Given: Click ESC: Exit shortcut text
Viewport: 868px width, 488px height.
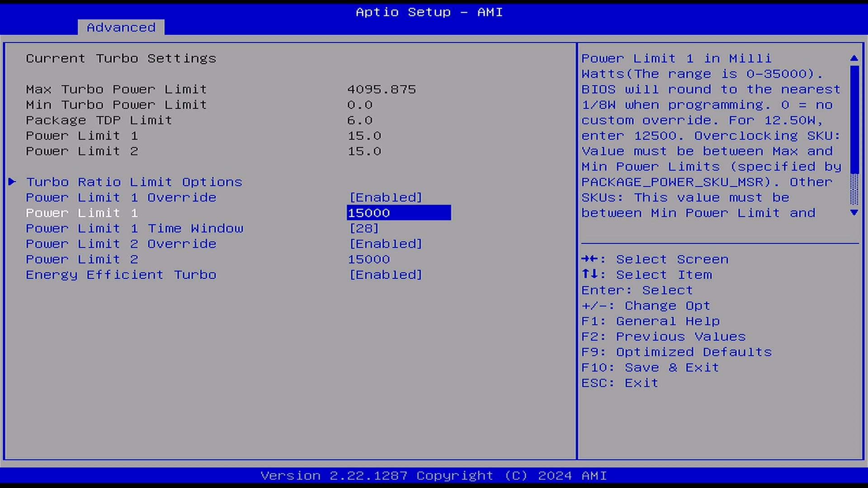Looking at the screenshot, I should coord(619,383).
